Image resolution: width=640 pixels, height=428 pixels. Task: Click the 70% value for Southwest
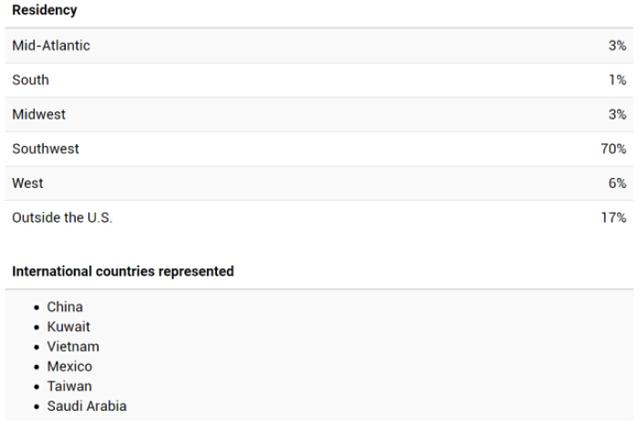point(613,149)
